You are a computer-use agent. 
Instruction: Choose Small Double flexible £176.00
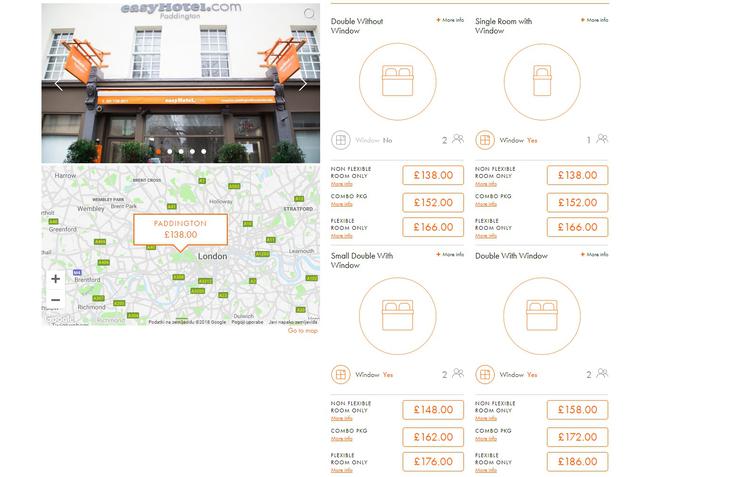coord(433,462)
